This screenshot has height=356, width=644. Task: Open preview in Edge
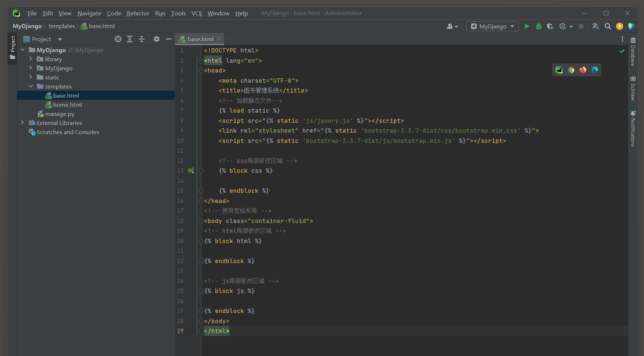[x=595, y=70]
